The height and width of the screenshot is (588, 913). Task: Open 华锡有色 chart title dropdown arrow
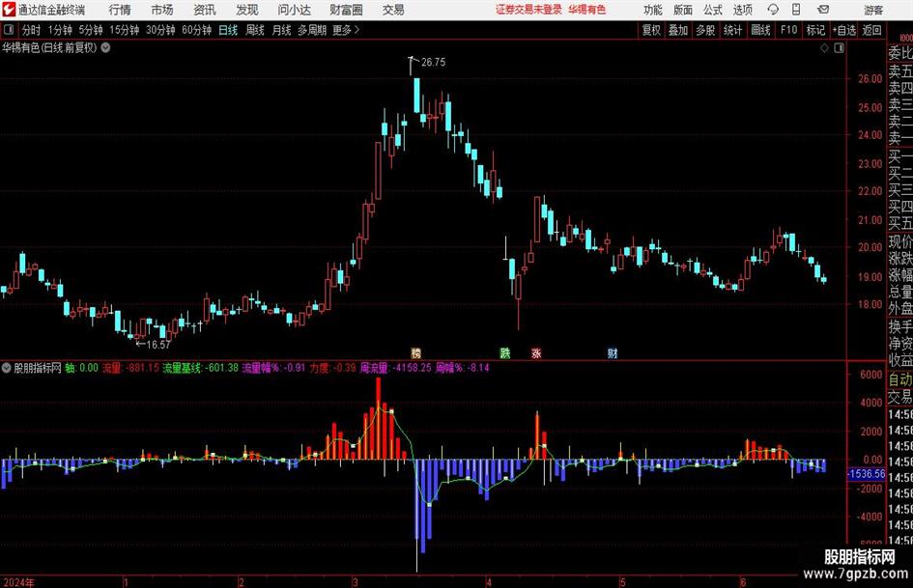(106, 47)
